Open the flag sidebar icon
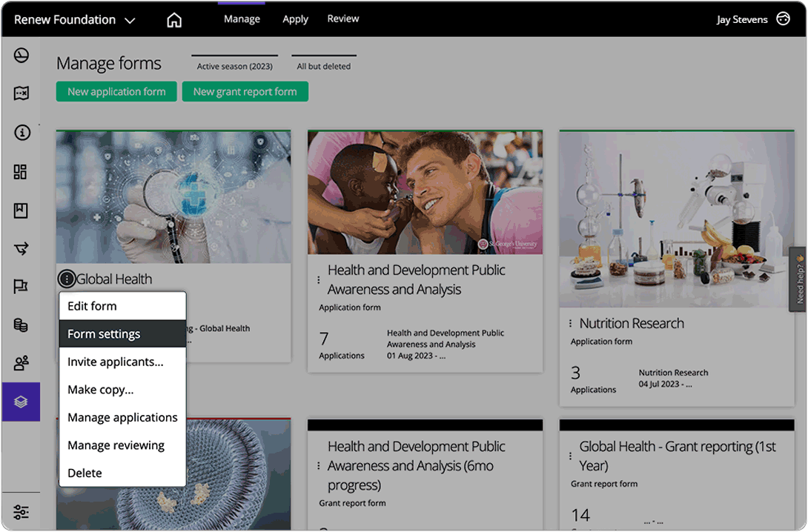808x532 pixels. click(21, 286)
